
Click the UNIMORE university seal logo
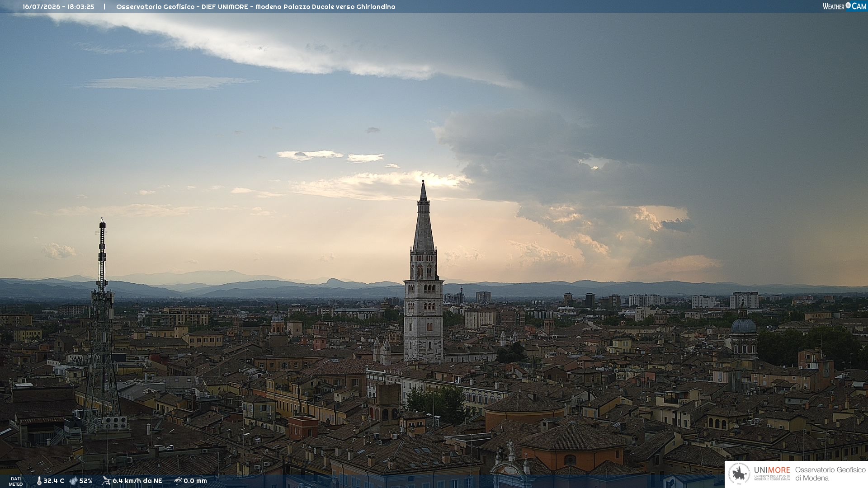[x=739, y=474]
